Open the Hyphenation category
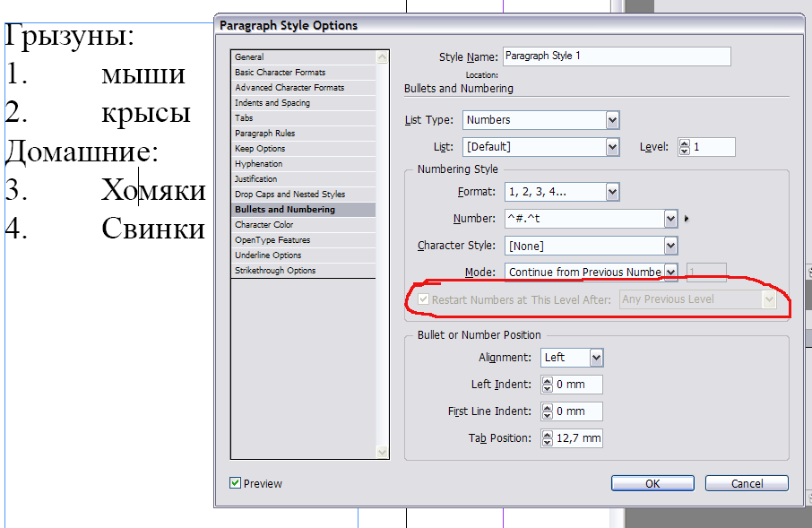 304,164
